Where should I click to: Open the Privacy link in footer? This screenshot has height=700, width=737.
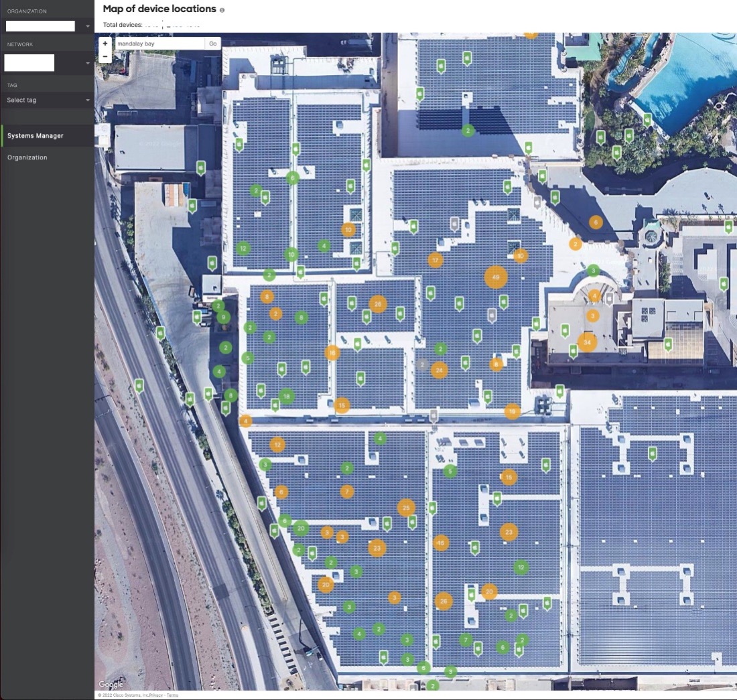[x=155, y=695]
